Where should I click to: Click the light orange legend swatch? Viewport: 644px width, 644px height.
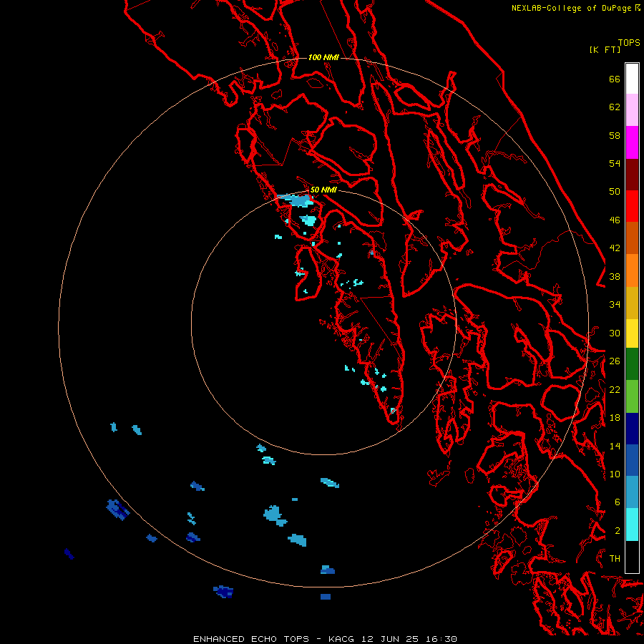pyautogui.click(x=632, y=270)
